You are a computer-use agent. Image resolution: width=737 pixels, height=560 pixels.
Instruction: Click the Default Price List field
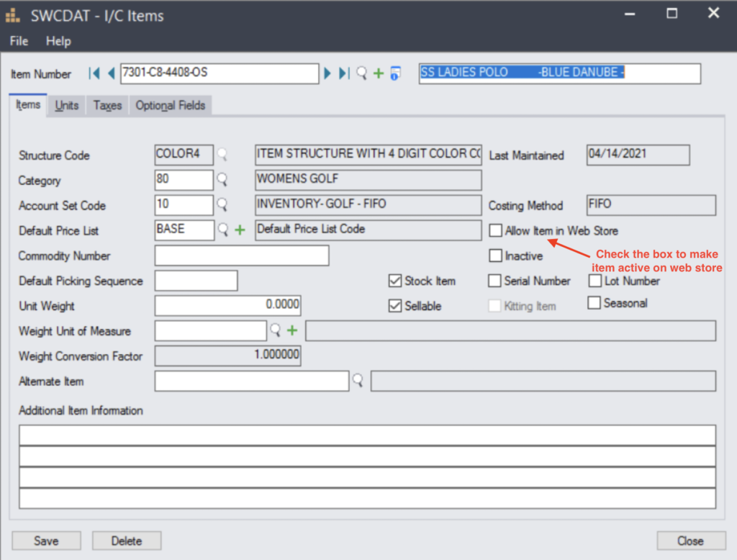(x=184, y=230)
